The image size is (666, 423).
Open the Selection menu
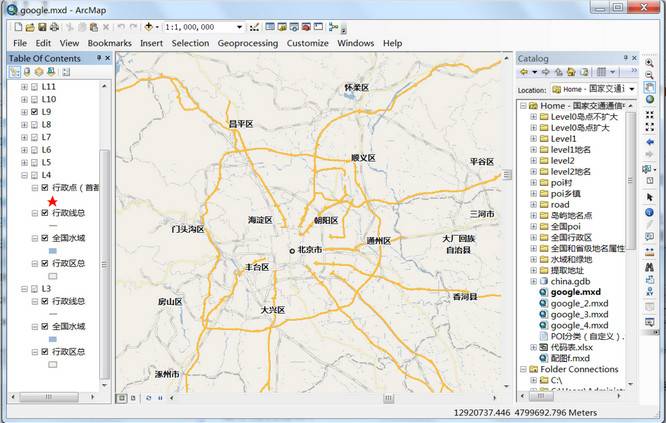tap(190, 43)
